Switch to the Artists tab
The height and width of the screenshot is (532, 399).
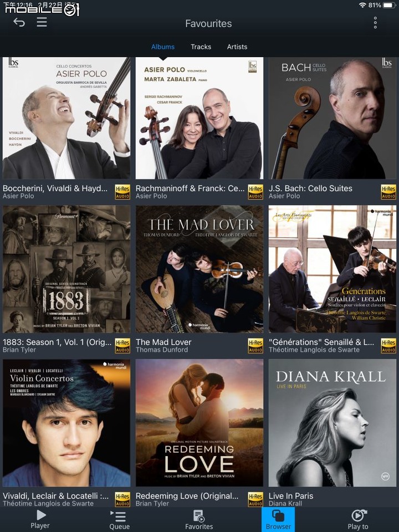237,47
